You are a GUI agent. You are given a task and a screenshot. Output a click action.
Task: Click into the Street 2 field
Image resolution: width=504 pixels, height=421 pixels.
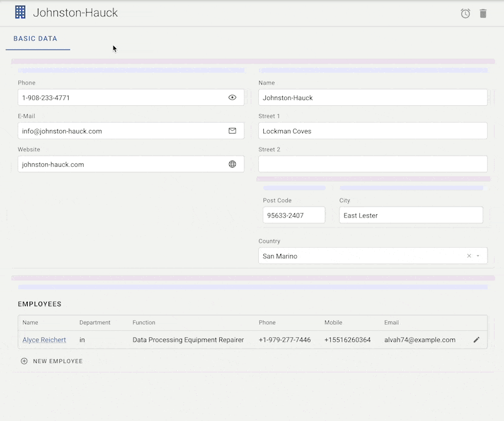tap(372, 164)
